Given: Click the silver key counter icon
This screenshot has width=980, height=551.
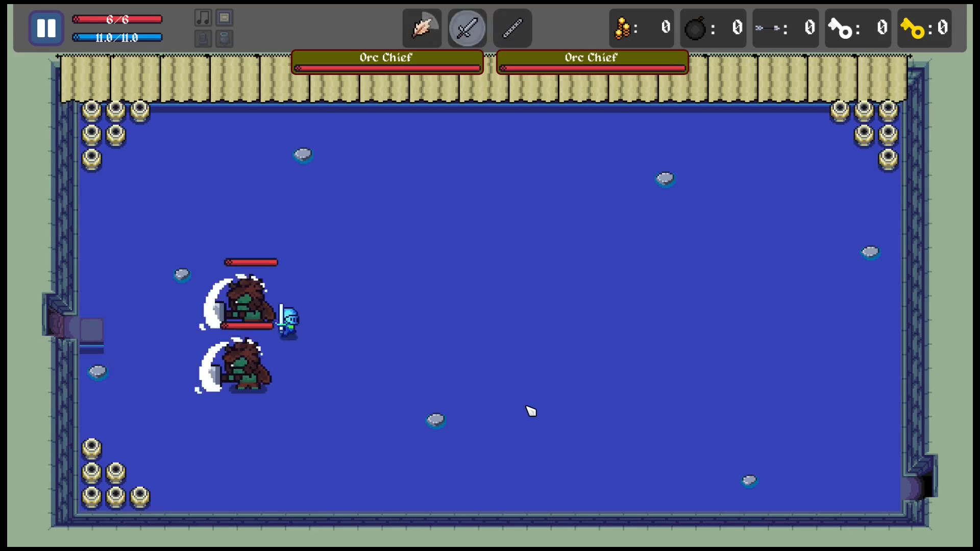Looking at the screenshot, I should [x=840, y=29].
